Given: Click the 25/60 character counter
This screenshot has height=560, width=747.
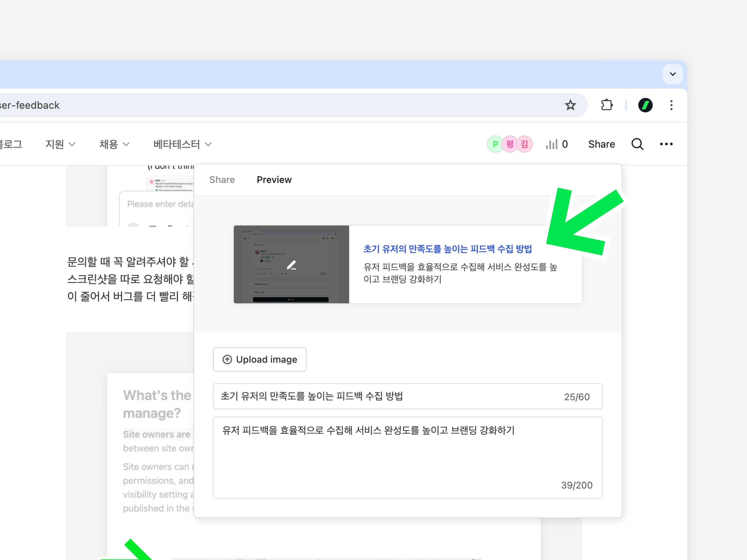Looking at the screenshot, I should tap(576, 397).
